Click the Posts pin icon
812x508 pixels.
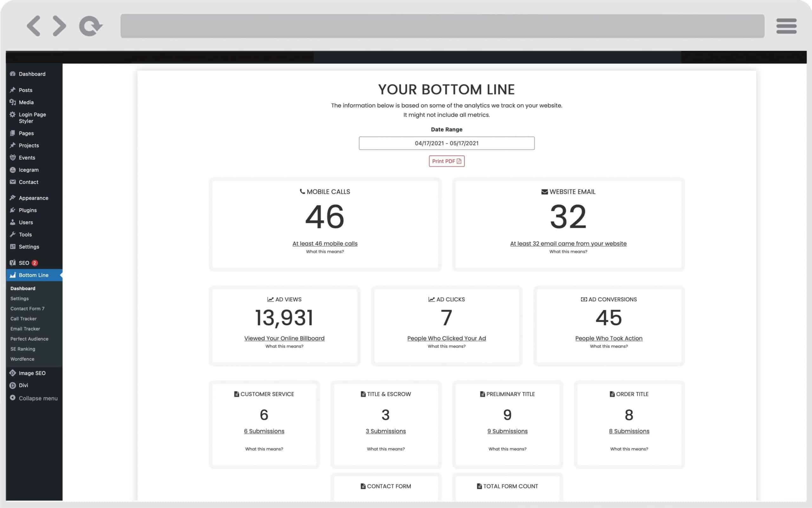click(x=13, y=90)
